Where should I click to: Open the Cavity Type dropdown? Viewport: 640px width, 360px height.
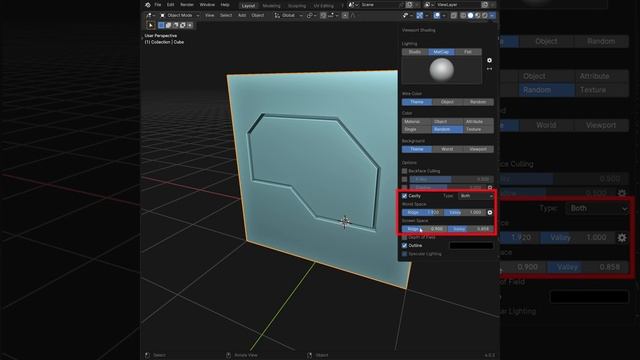(x=476, y=196)
